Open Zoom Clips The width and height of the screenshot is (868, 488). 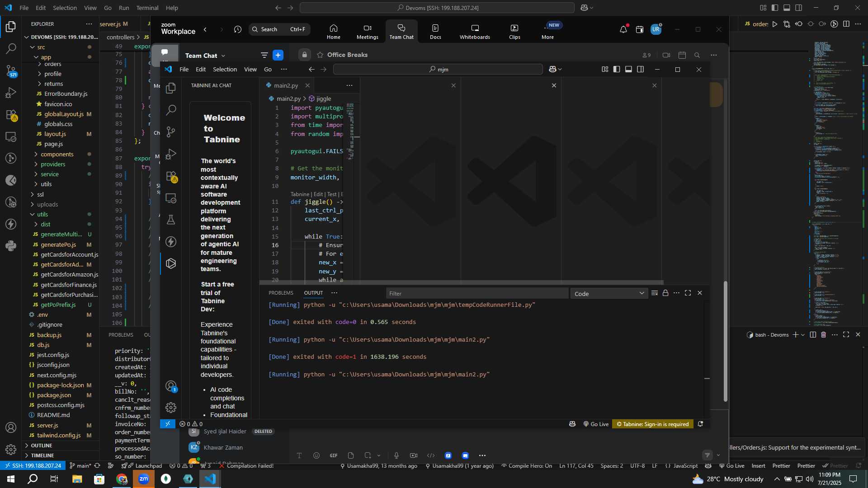[514, 32]
